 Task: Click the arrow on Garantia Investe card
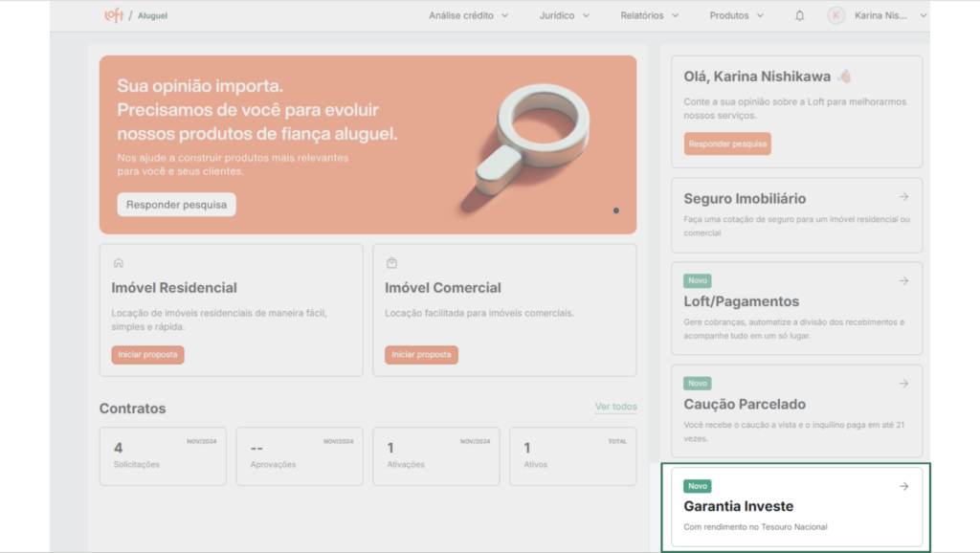pyautogui.click(x=903, y=487)
